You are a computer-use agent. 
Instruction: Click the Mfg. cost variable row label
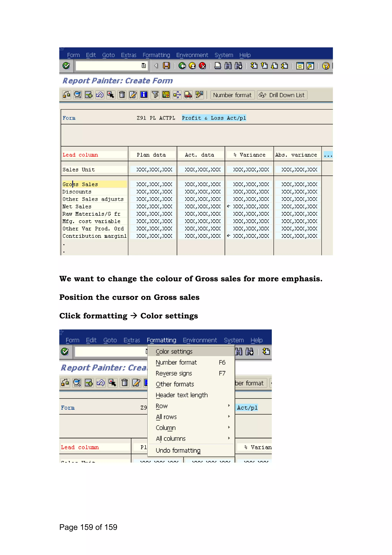[x=94, y=221]
